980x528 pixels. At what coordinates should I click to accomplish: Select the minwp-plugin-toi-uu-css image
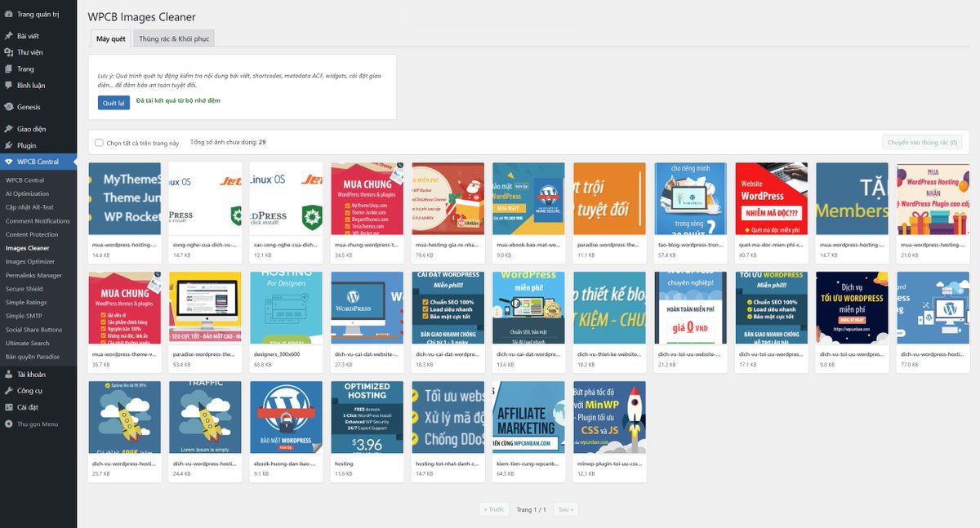click(609, 417)
